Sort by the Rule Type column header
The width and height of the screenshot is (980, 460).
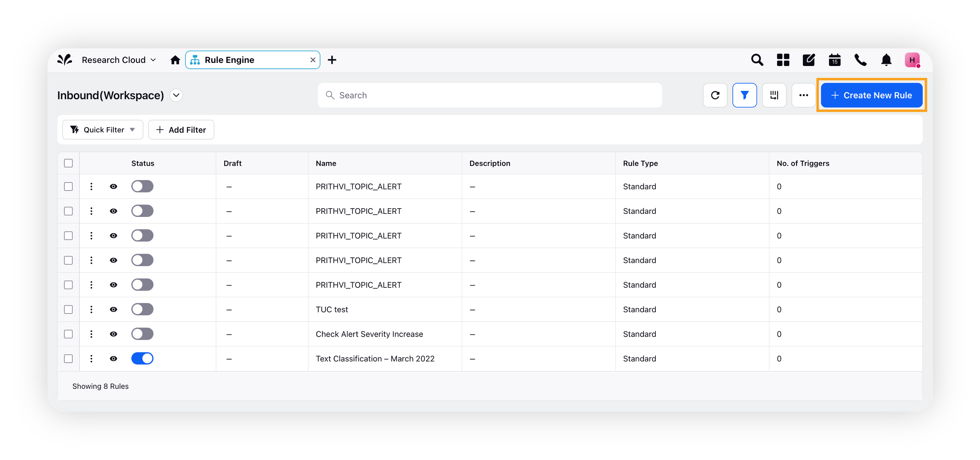tap(640, 163)
